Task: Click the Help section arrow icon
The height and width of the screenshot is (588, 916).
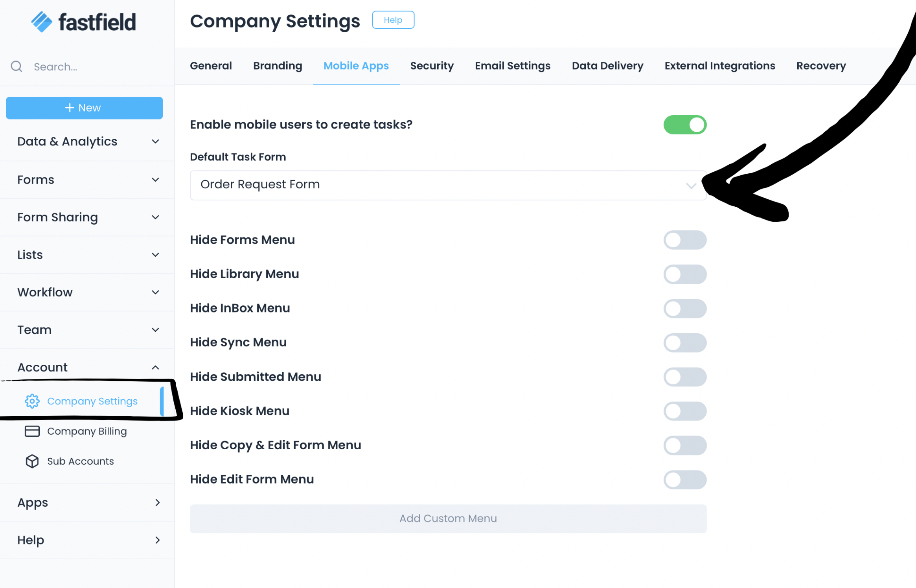Action: tap(157, 540)
